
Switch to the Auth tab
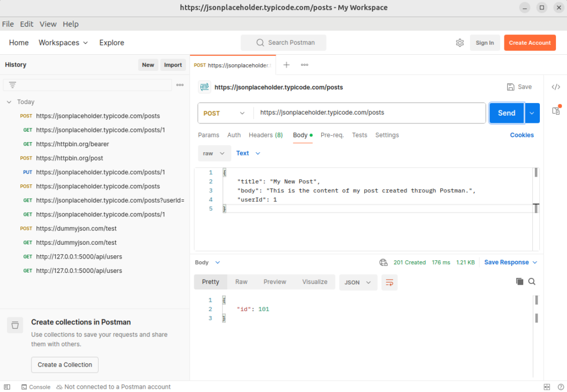point(234,135)
